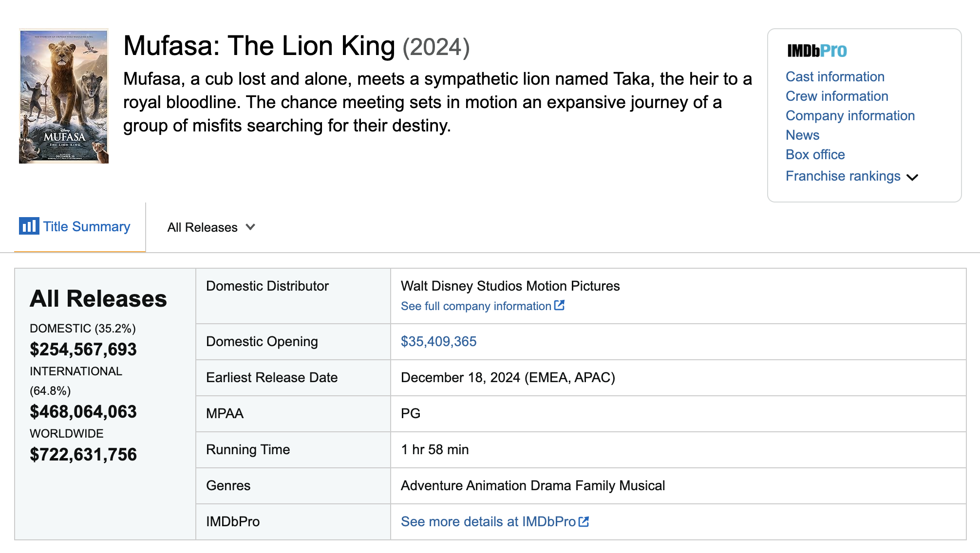Click the IMDbPro logo
Viewport: 980px width, 553px height.
tap(817, 51)
